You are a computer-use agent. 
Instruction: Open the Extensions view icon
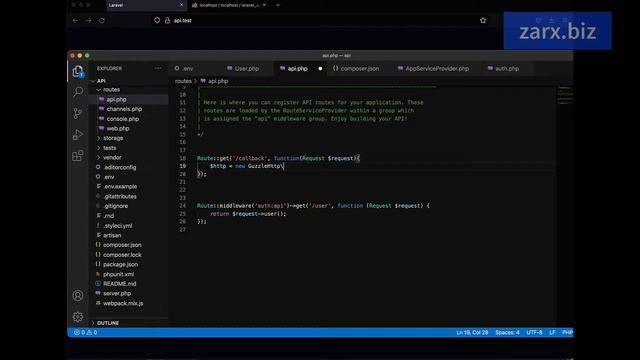(78, 156)
